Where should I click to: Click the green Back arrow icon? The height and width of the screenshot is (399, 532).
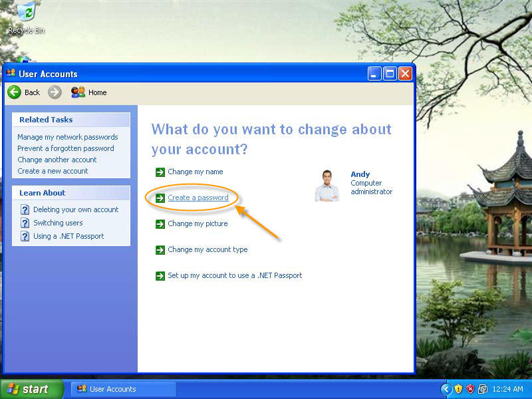click(x=14, y=92)
